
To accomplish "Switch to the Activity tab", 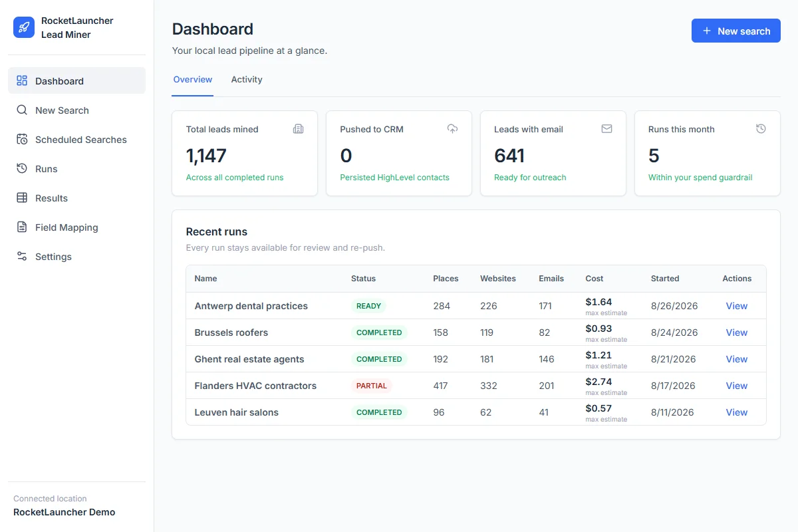I will (x=247, y=80).
